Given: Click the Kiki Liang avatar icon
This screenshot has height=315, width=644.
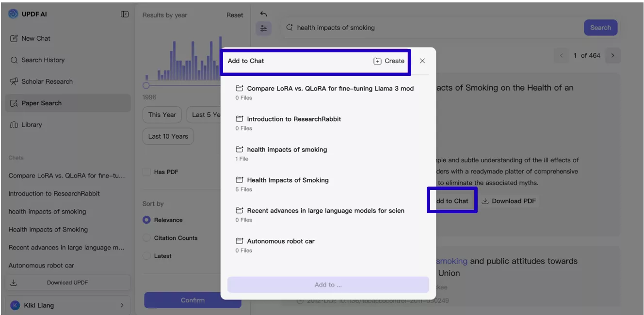Looking at the screenshot, I should click(x=15, y=305).
